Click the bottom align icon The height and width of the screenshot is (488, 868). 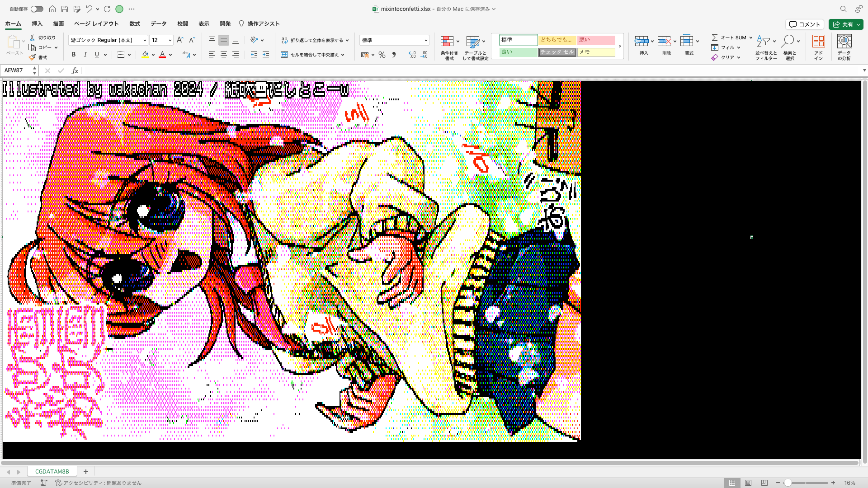[x=236, y=40]
